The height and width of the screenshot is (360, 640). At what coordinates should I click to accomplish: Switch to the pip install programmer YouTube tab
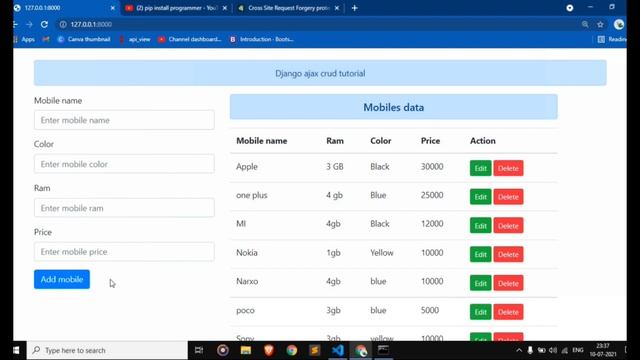[176, 8]
